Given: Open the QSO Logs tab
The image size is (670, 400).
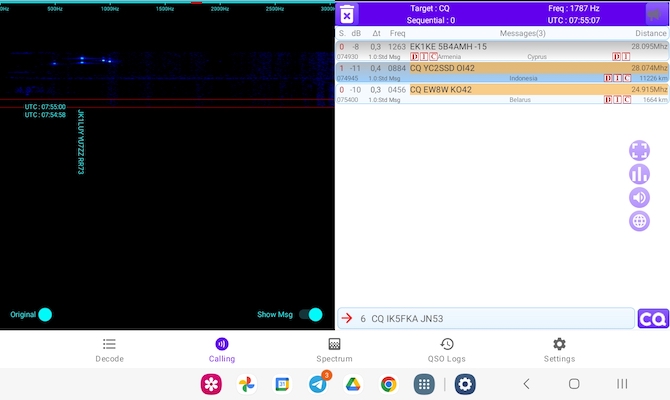Looking at the screenshot, I should tap(447, 350).
